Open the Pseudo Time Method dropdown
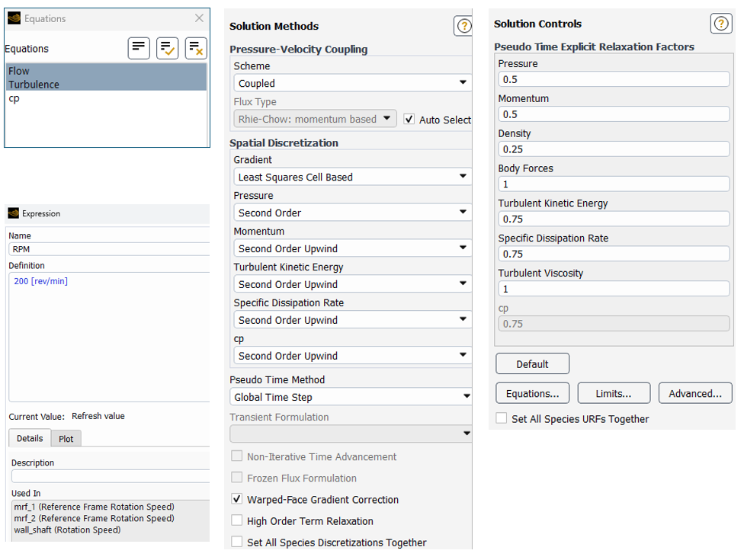 (x=351, y=397)
